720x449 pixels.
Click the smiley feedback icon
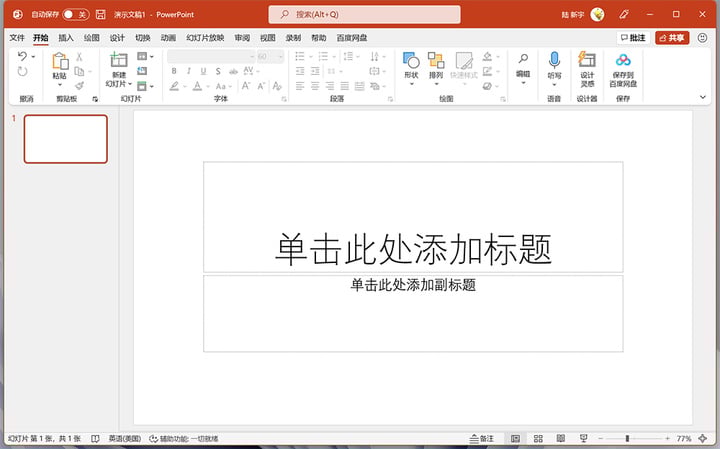click(x=703, y=38)
